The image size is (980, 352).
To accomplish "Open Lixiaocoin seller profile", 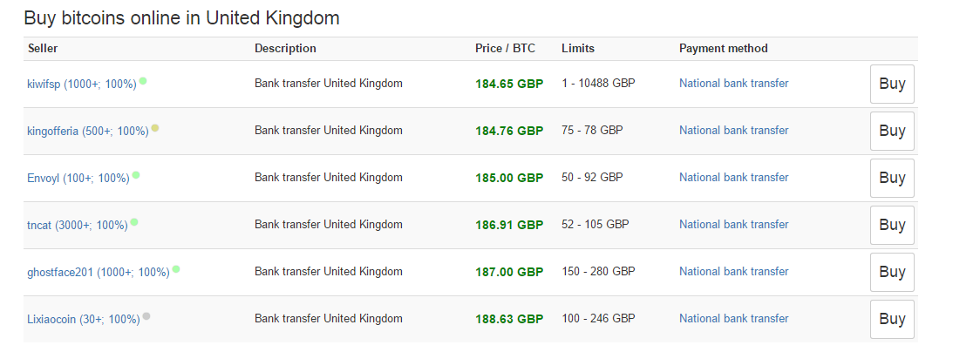I will click(84, 320).
